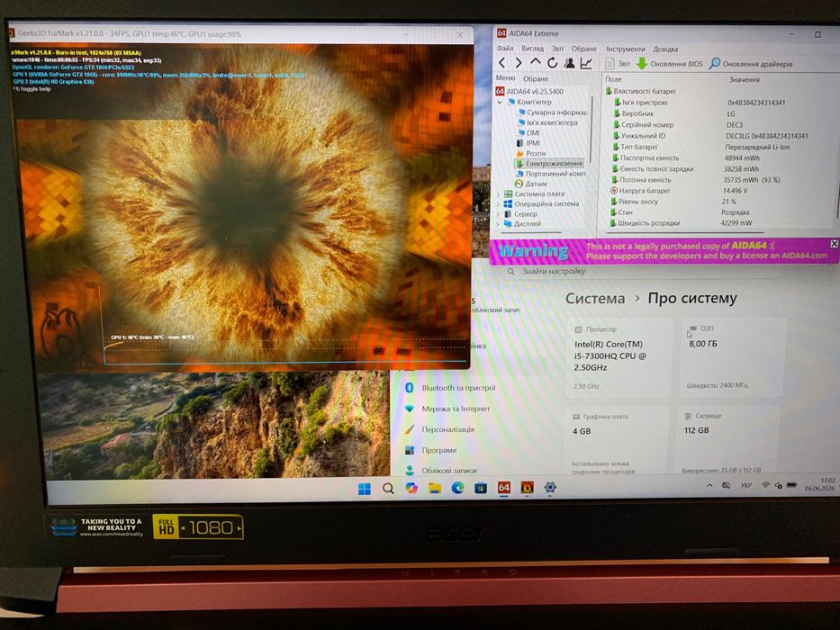The width and height of the screenshot is (840, 630).
Task: Open the Файл menu in AIDA64
Action: [505, 49]
